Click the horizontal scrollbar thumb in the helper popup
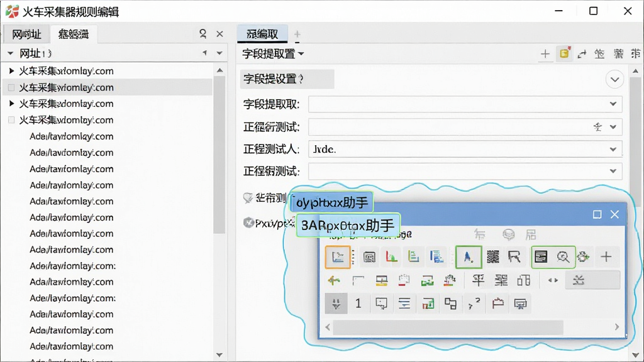 tap(448, 327)
